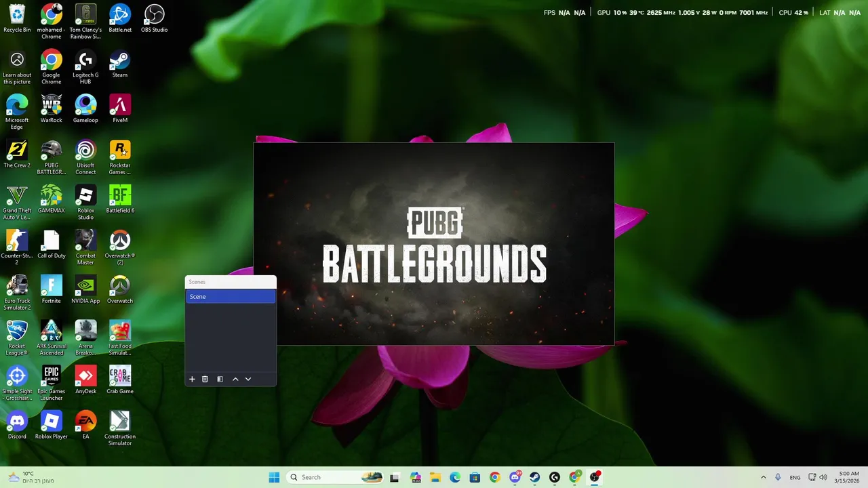The image size is (868, 488).
Task: Open the Fortnite desktop shortcut
Action: click(x=51, y=289)
